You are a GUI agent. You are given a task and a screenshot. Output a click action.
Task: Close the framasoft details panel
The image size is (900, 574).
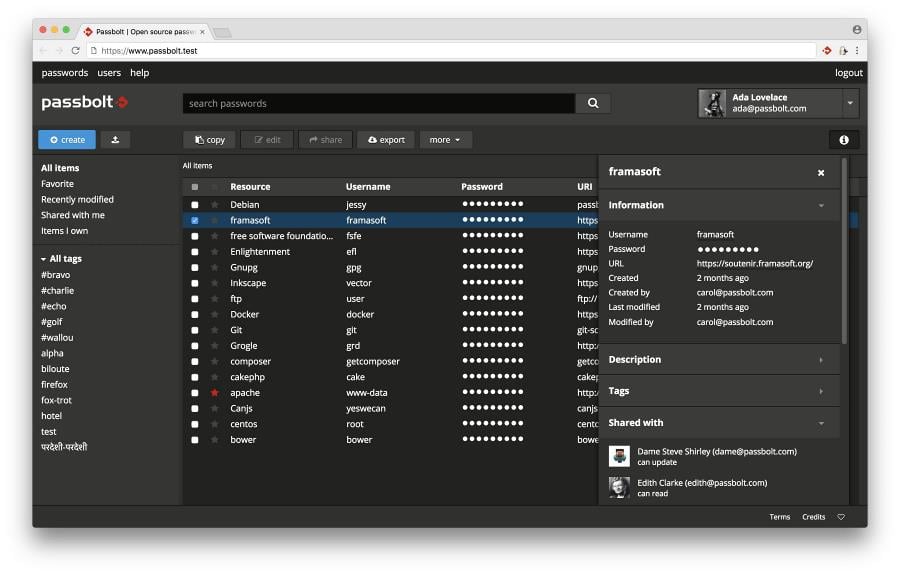tap(821, 172)
